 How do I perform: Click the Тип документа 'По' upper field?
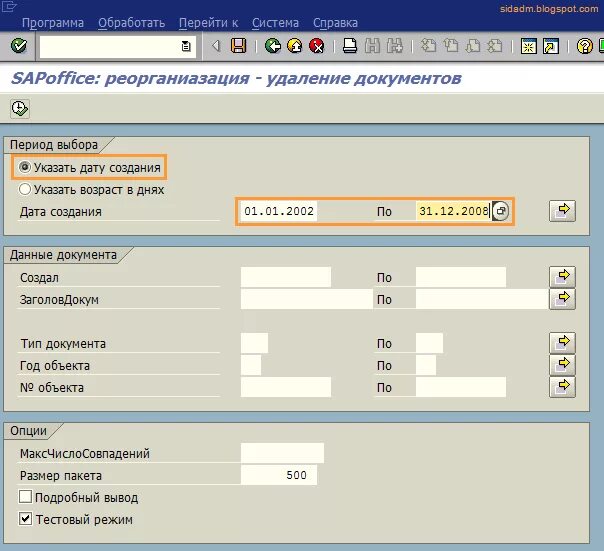(x=430, y=343)
